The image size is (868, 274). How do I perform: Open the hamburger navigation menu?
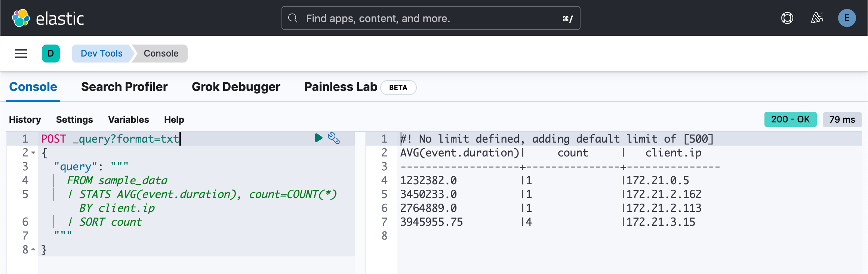21,54
